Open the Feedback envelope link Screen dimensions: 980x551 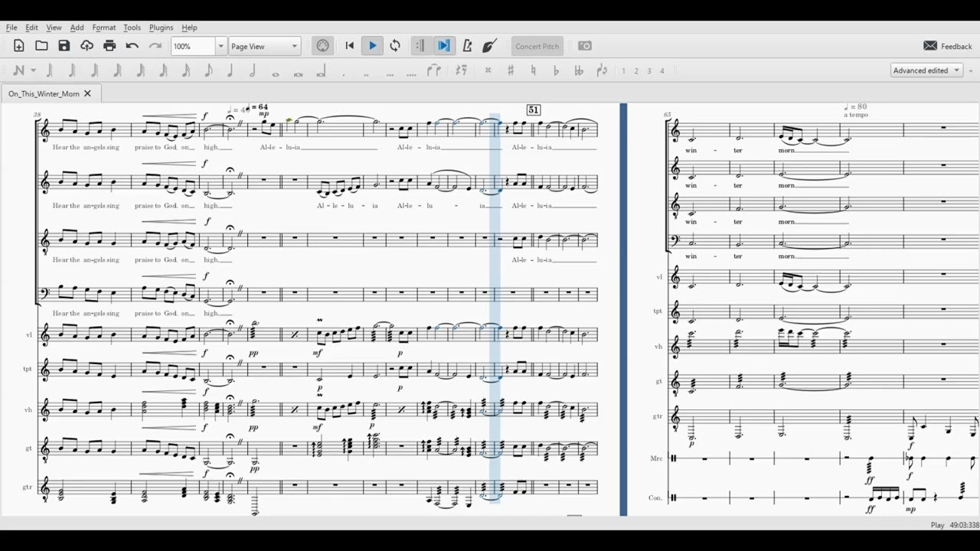948,46
